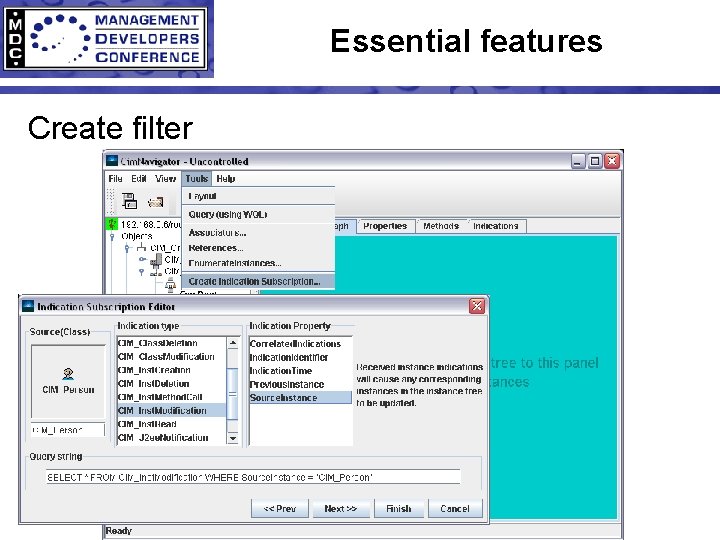This screenshot has width=720, height=540.
Task: Open the File menu in CimNavigator
Action: (115, 179)
